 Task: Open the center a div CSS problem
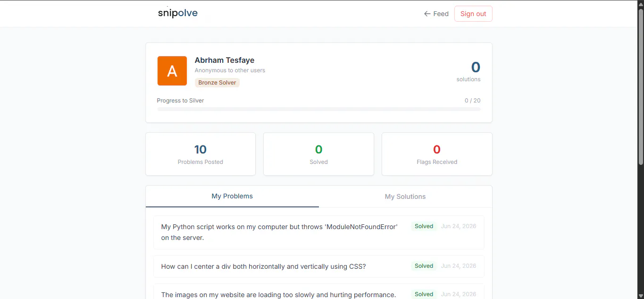319,266
